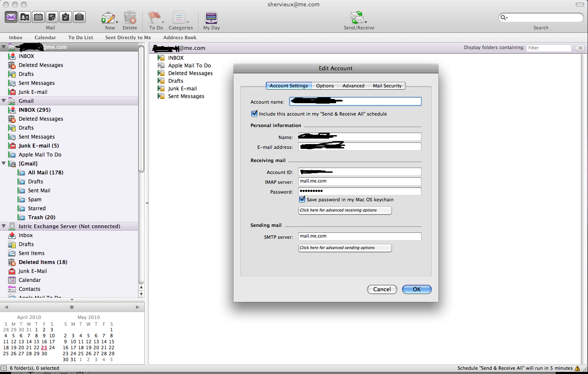Return mini calendar to today via center dot
This screenshot has height=374, width=588.
[x=72, y=307]
